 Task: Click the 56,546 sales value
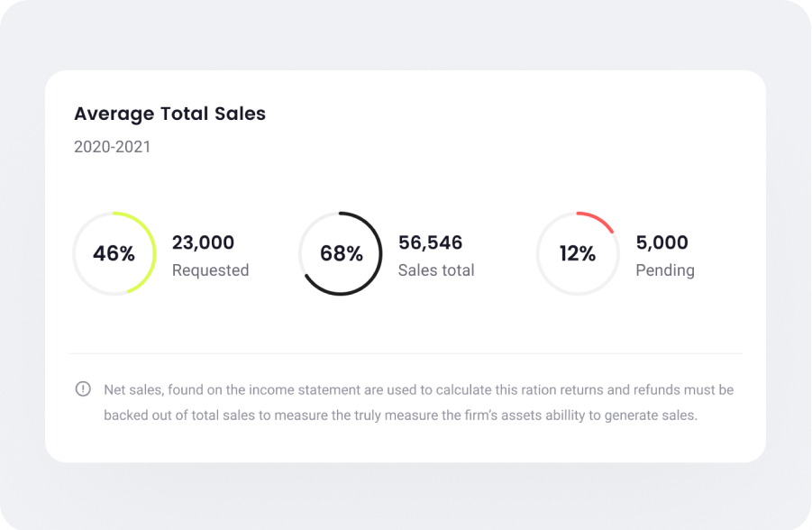click(430, 242)
